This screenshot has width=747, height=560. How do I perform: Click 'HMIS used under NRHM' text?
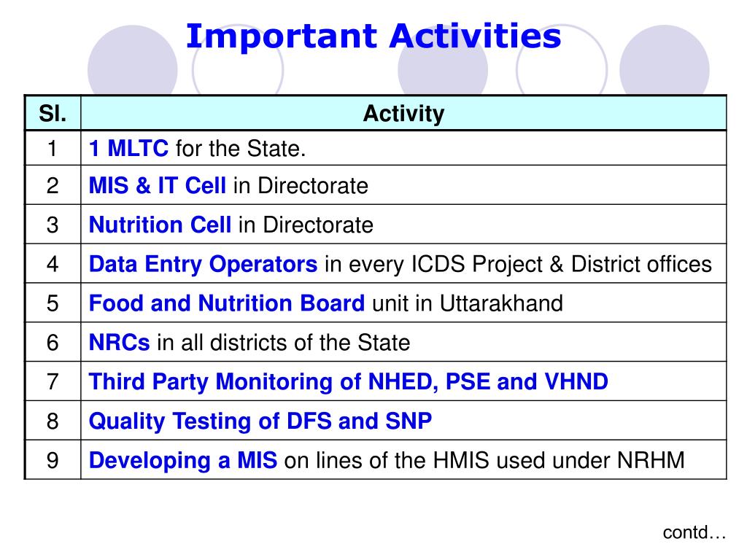pos(558,461)
